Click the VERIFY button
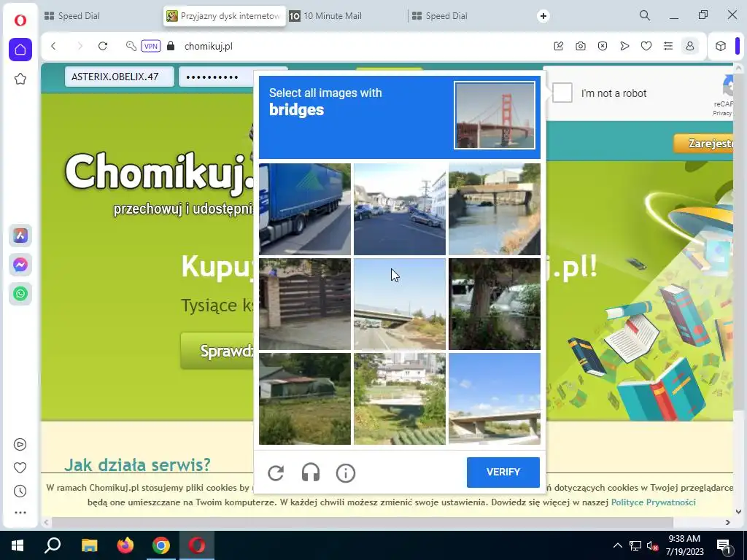 (x=503, y=472)
